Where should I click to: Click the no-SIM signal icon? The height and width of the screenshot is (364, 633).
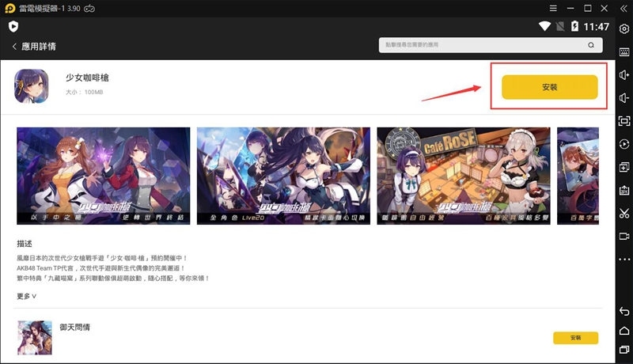pos(560,27)
